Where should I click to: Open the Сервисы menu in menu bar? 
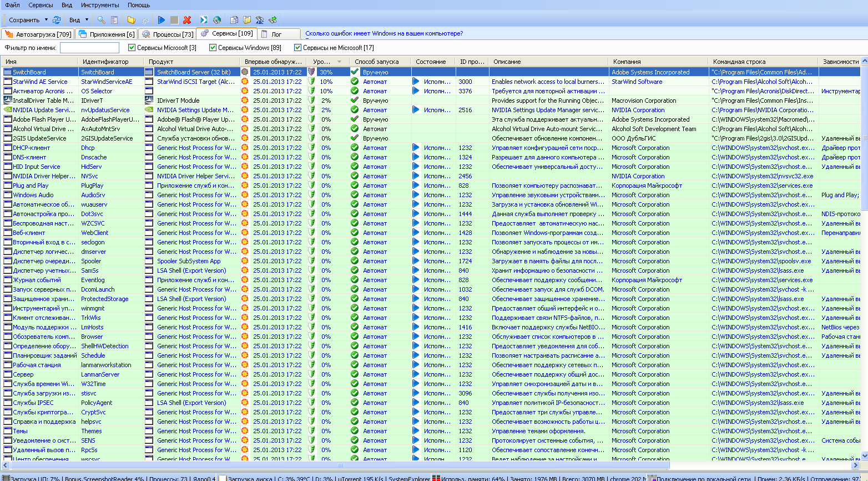pos(41,5)
